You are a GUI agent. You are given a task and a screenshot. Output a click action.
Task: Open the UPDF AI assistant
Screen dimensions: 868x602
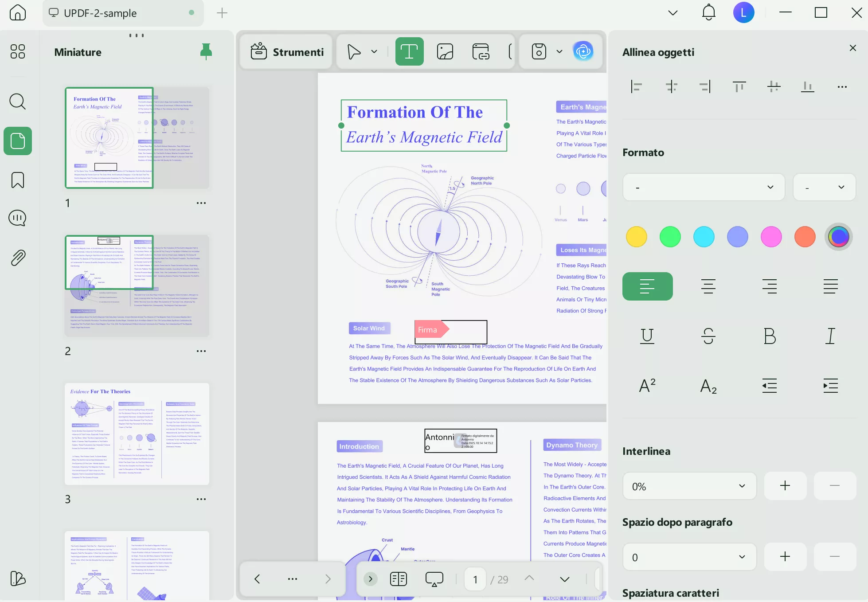pyautogui.click(x=583, y=51)
